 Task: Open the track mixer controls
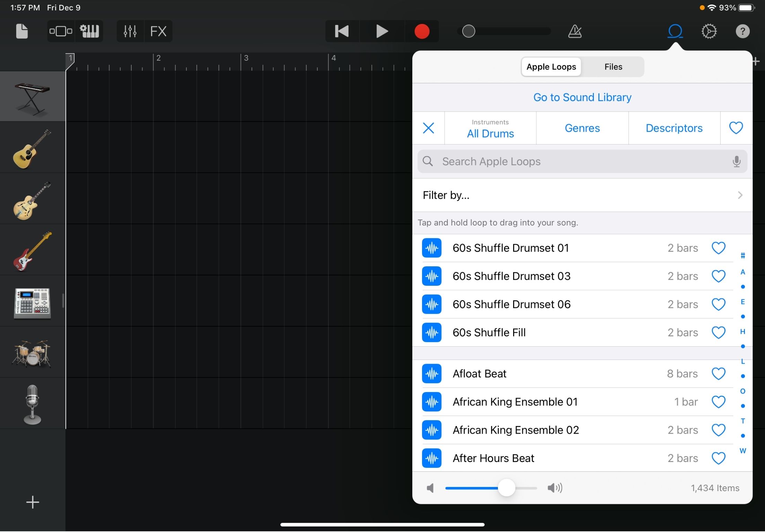[x=130, y=31]
